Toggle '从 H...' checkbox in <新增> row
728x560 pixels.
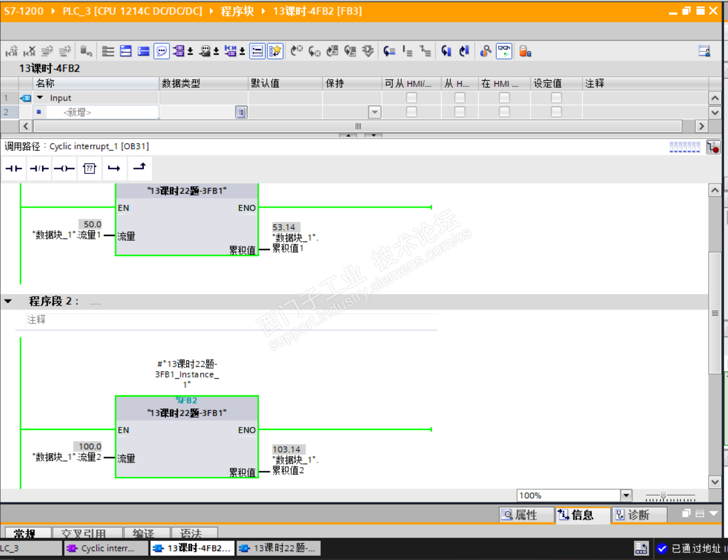460,112
